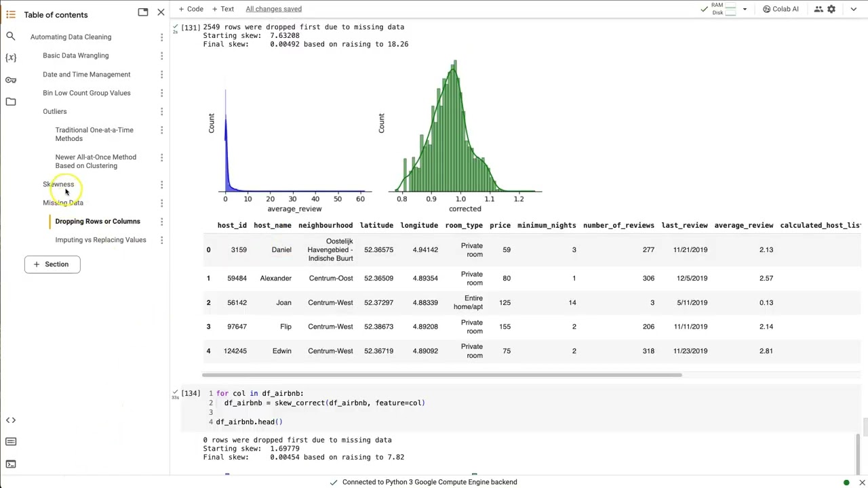This screenshot has height=488, width=868.
Task: Open the RAM/Disk runtime dropdown arrow
Action: click(745, 9)
